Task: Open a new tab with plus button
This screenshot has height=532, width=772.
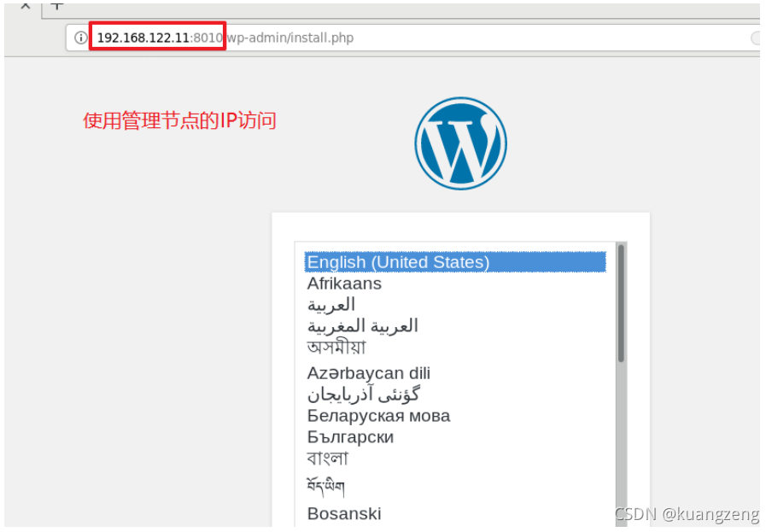Action: 57,6
